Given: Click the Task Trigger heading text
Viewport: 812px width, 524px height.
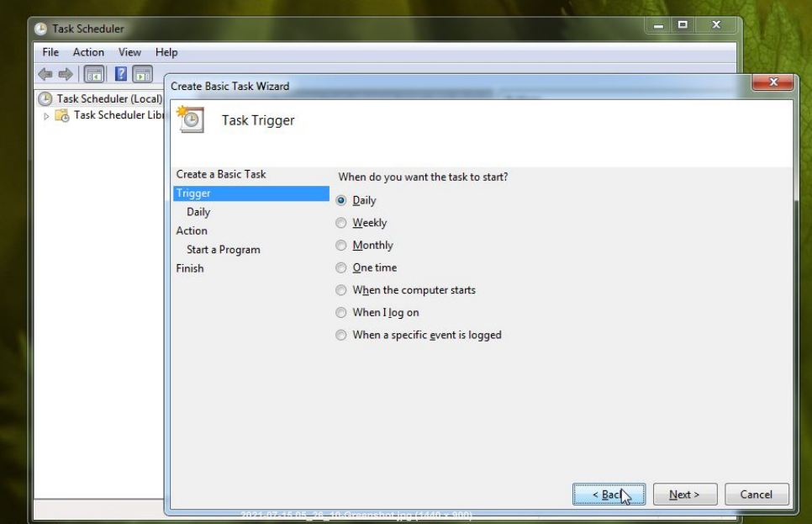Looking at the screenshot, I should pos(258,120).
